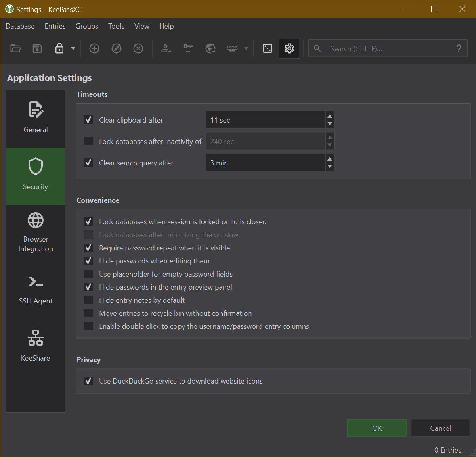
Task: Open the Entries menu
Action: (55, 26)
